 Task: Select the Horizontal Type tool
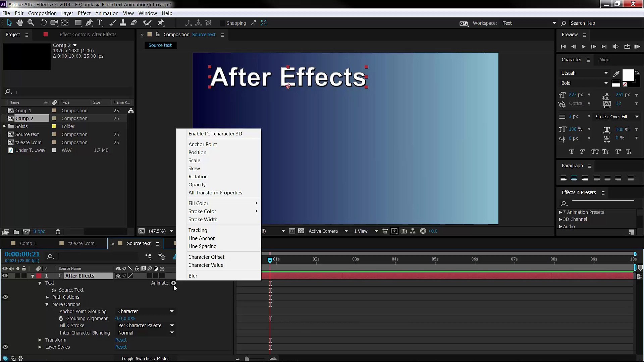tap(99, 23)
